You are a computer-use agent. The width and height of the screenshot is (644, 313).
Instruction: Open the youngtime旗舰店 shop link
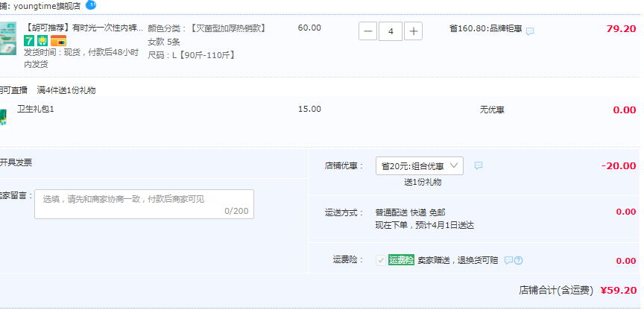pos(47,6)
